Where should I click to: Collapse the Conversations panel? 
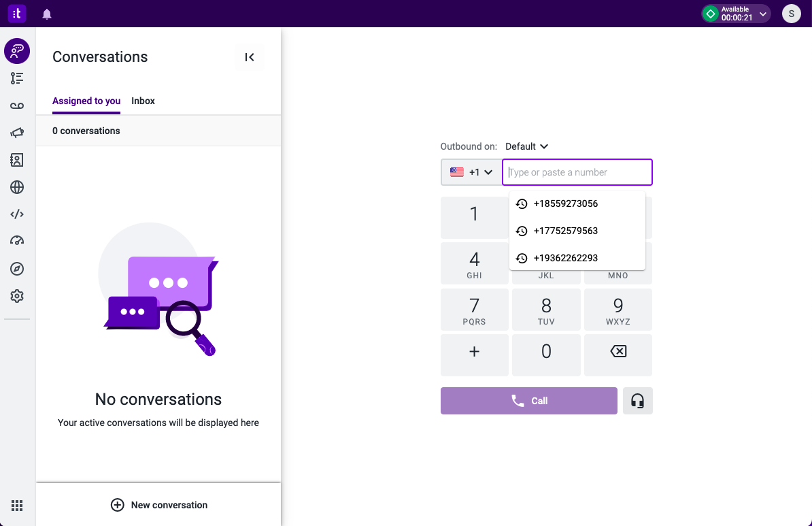(250, 57)
